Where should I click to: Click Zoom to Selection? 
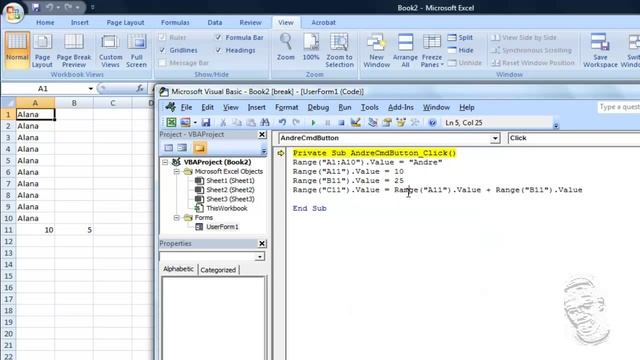coord(339,51)
